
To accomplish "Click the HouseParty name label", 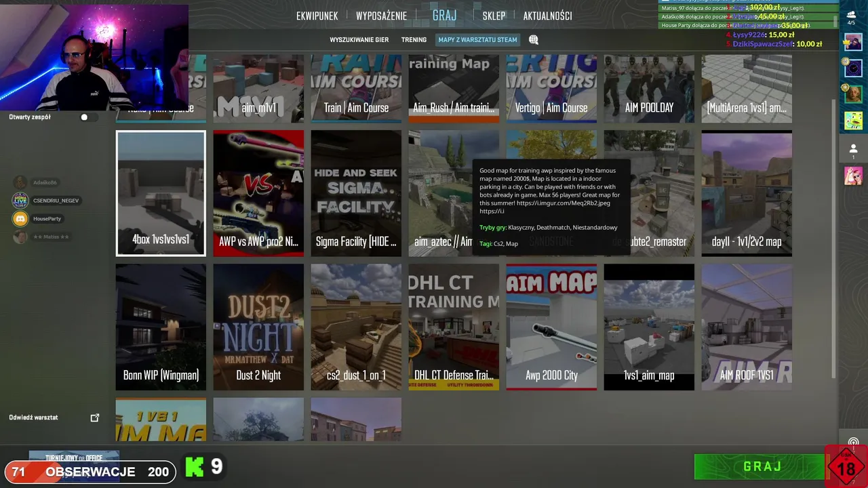I will coord(47,219).
